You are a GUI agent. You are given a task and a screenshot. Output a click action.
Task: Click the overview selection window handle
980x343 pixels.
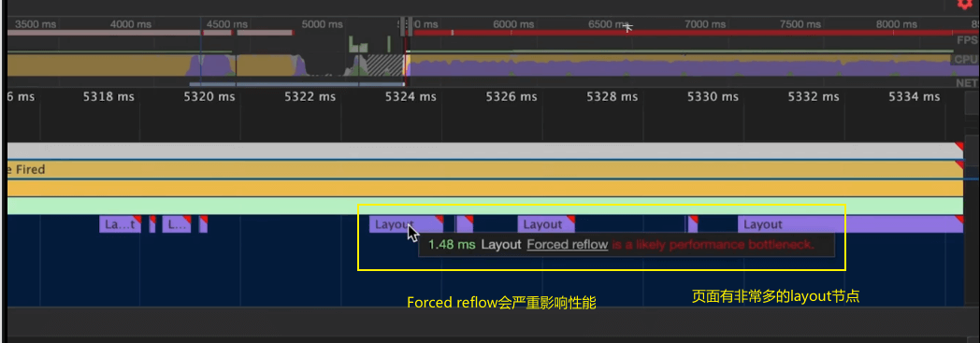[x=406, y=25]
